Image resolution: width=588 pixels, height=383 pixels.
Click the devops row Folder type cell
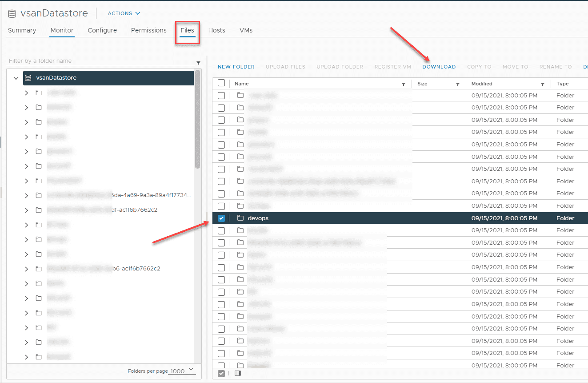pyautogui.click(x=565, y=218)
